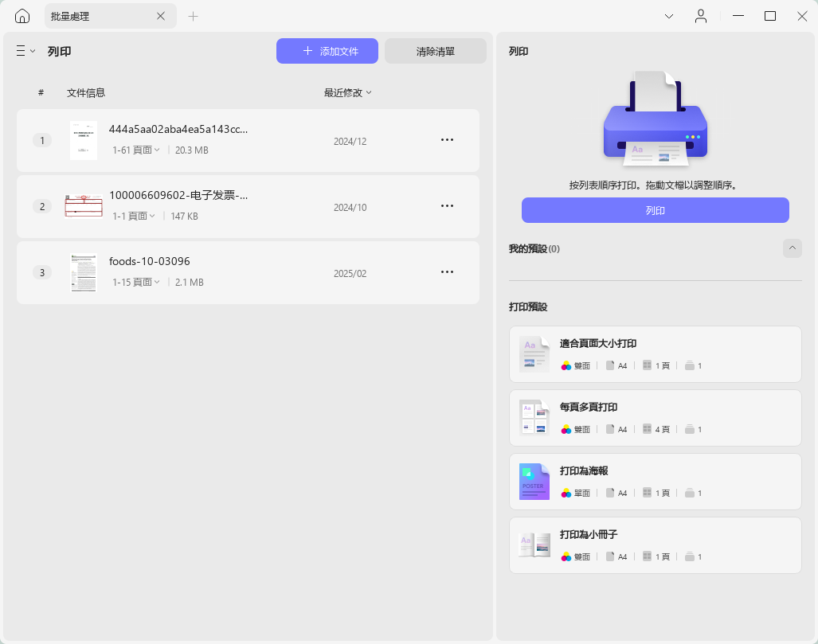Click the 清除清單 button

436,51
